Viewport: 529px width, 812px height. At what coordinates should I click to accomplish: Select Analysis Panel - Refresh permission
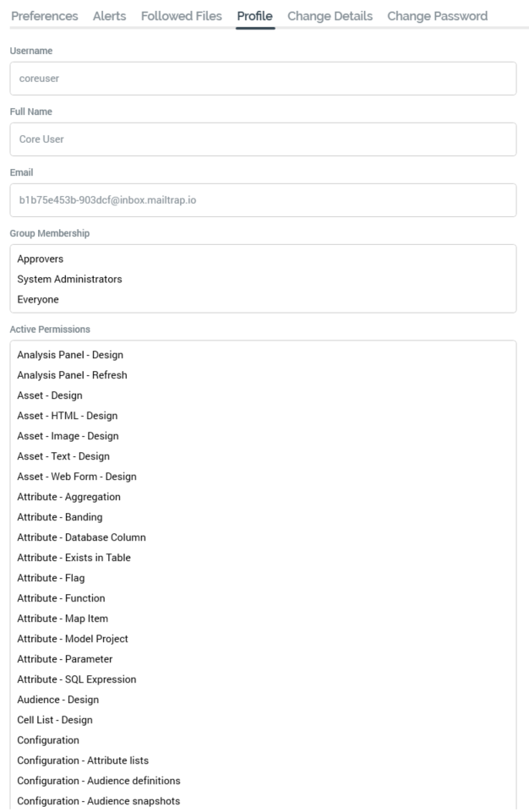[72, 375]
